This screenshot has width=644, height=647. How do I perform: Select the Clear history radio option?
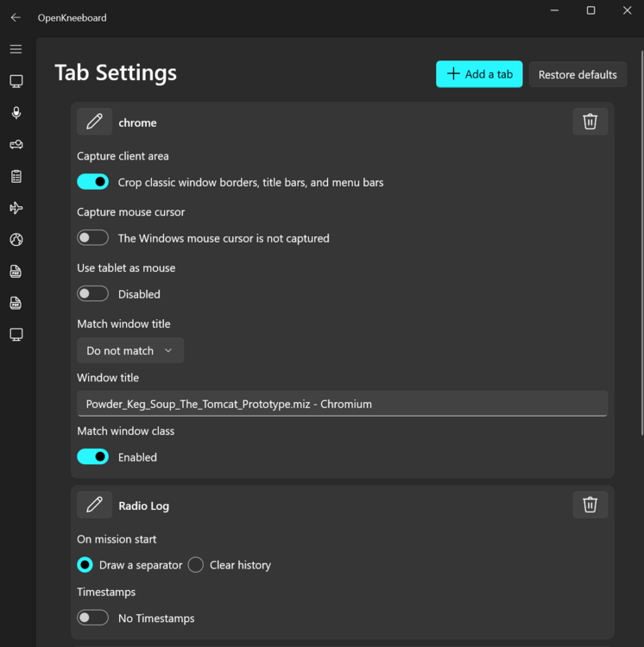pos(196,565)
